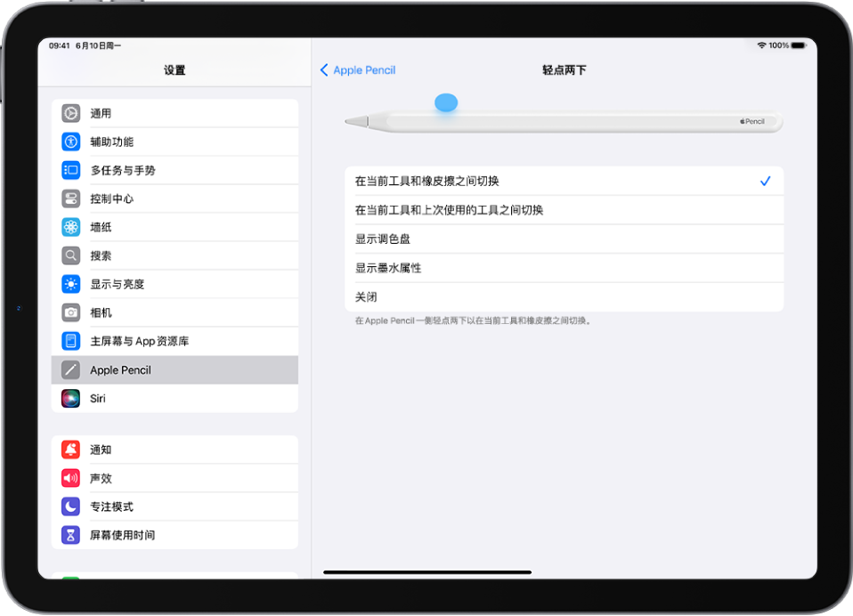Image resolution: width=853 pixels, height=616 pixels.
Task: Tap the Apple Pencil sidebar icon
Action: [x=70, y=369]
